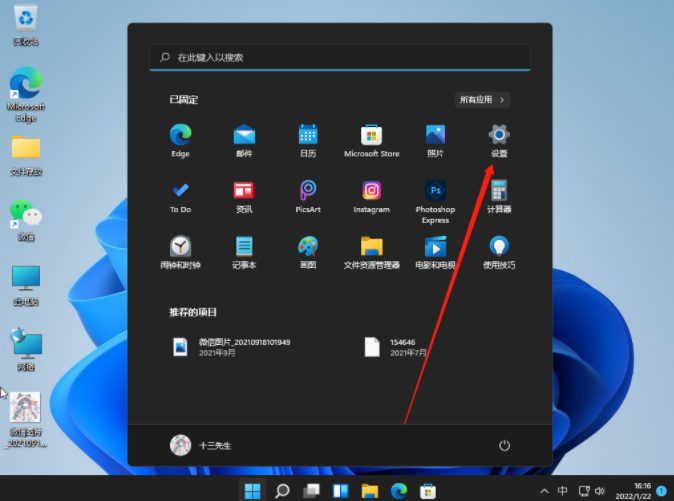Image resolution: width=674 pixels, height=501 pixels.
Task: Open Photoshop Express app
Action: coord(435,191)
